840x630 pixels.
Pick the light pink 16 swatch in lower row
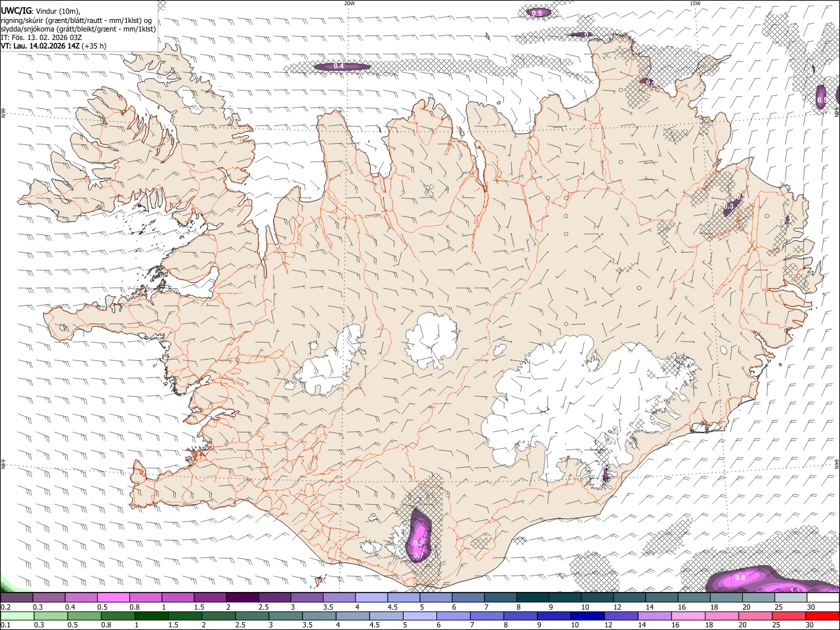[x=688, y=616]
